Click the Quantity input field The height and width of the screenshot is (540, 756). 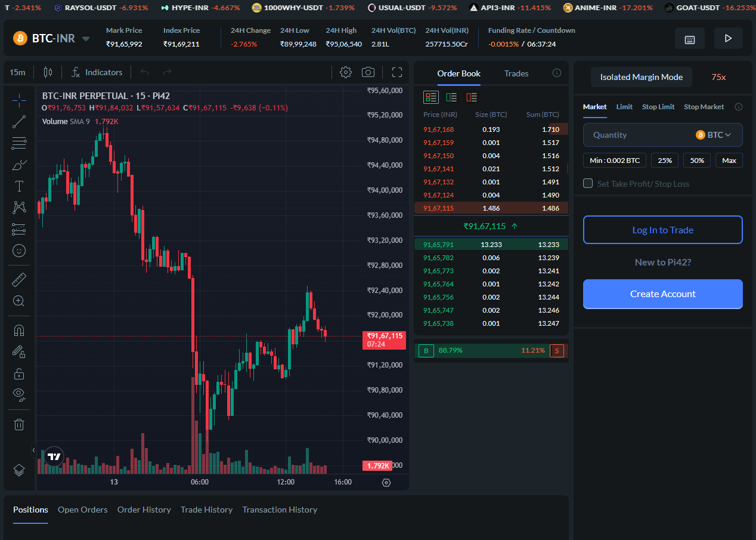coord(638,135)
